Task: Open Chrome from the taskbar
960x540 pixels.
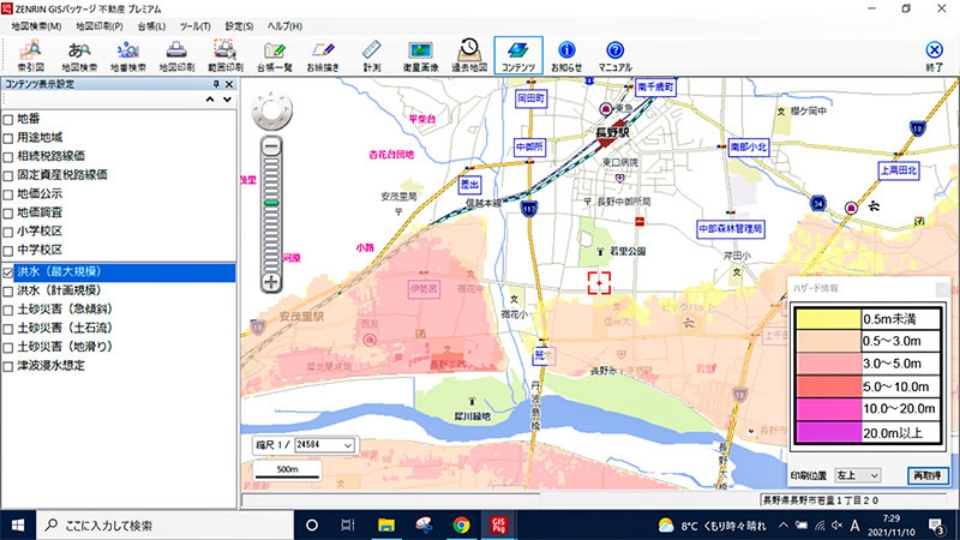Action: 462,525
